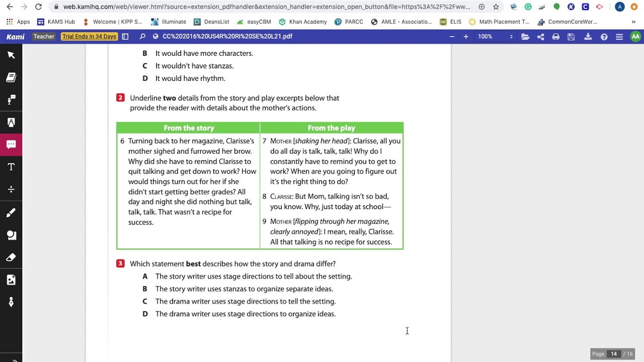Image resolution: width=644 pixels, height=362 pixels.
Task: Open the DeansList bookmark
Action: [x=211, y=22]
